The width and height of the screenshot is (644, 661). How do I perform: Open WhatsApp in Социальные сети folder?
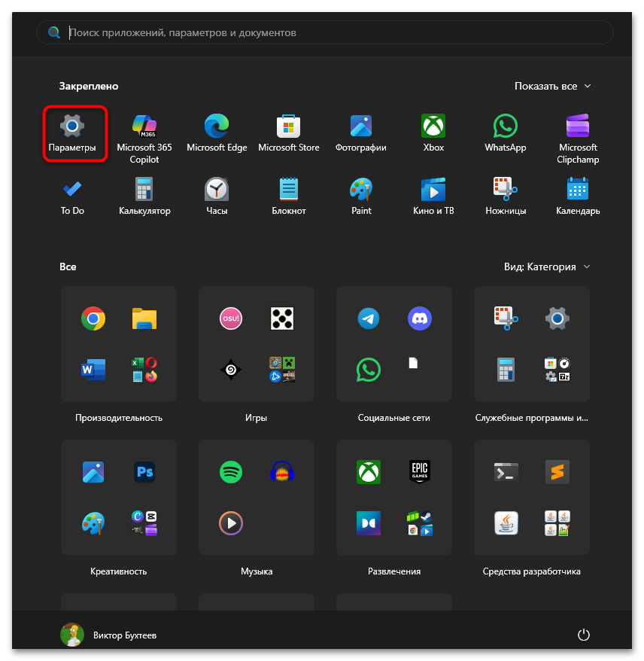click(369, 370)
